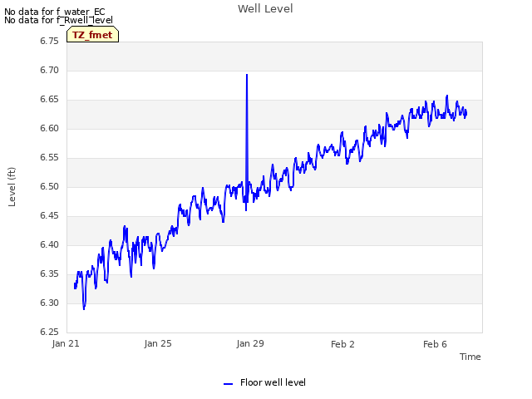Click the 6.40 y-axis tick label

pyautogui.click(x=50, y=245)
